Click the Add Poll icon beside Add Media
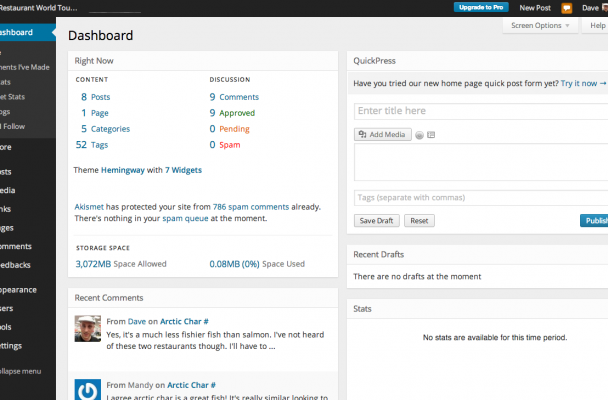 point(419,135)
